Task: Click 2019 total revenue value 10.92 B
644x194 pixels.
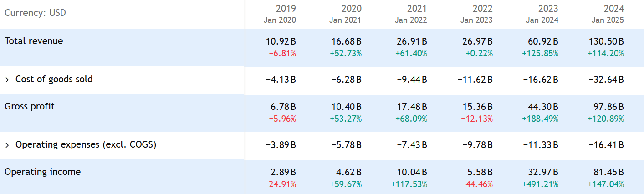Action: [281, 41]
